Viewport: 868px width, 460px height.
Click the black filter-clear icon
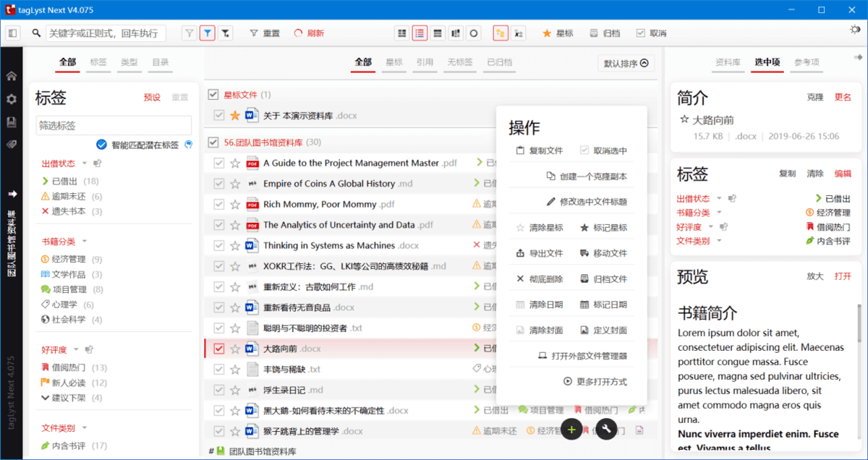226,33
